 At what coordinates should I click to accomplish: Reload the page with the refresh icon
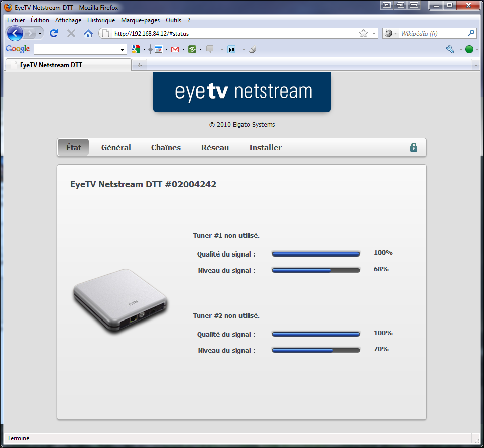54,33
